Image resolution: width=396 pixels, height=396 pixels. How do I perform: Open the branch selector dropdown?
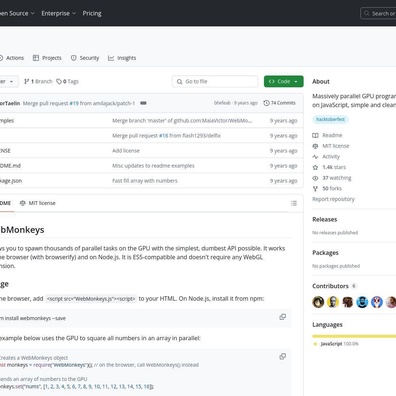[x=9, y=81]
